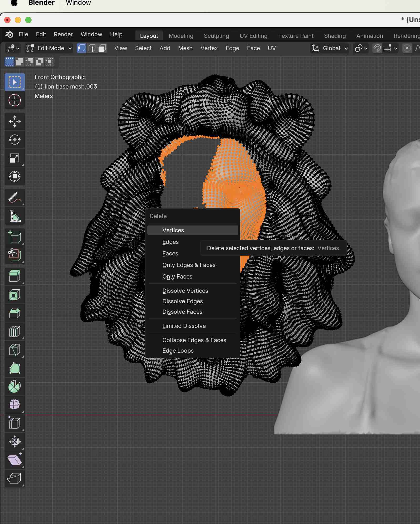
Task: Open the File menu
Action: click(23, 34)
